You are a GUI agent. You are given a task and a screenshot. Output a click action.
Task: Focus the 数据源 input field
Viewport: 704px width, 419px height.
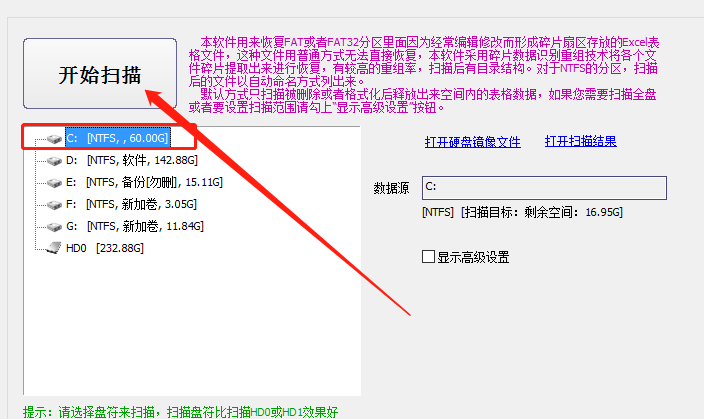coord(544,188)
